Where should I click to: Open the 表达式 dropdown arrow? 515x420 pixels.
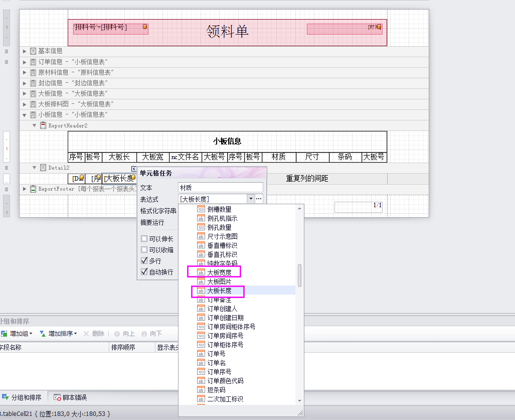coord(251,199)
